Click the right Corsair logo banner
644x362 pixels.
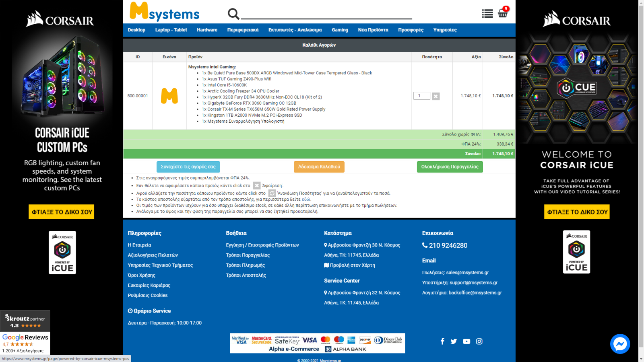(577, 19)
